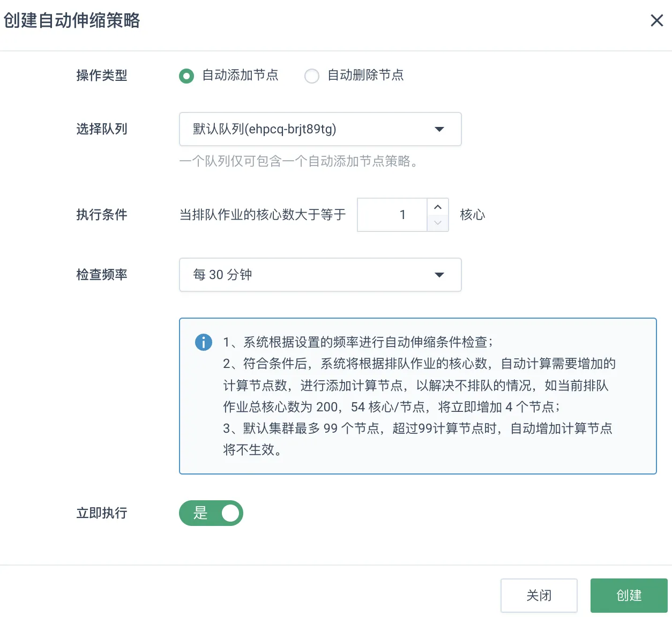
Task: Click the green 创建 button
Action: click(629, 596)
